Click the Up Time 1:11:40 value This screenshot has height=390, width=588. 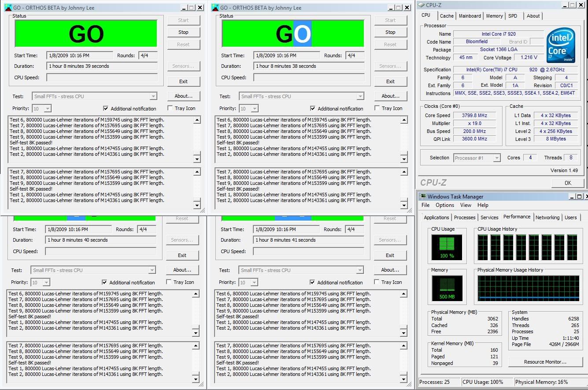[570, 338]
